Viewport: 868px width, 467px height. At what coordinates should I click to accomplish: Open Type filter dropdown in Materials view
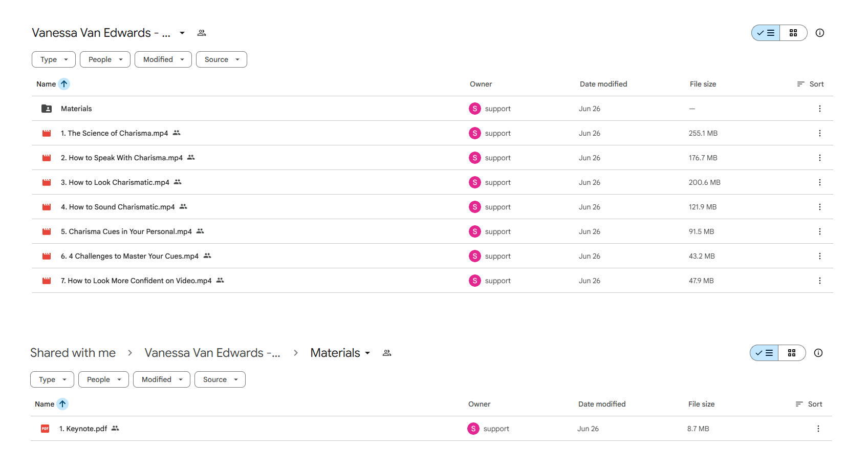[x=52, y=379]
